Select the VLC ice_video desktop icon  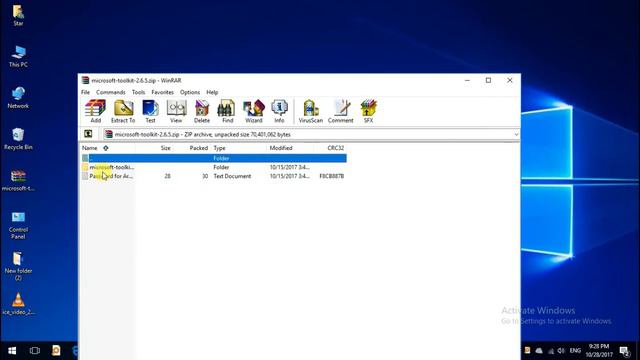tap(18, 304)
